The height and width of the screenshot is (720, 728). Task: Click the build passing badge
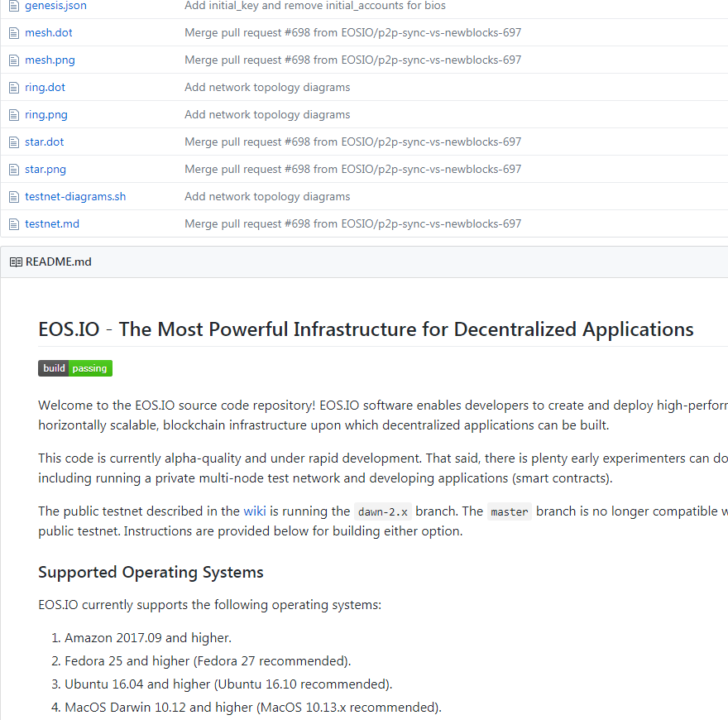pyautogui.click(x=75, y=368)
